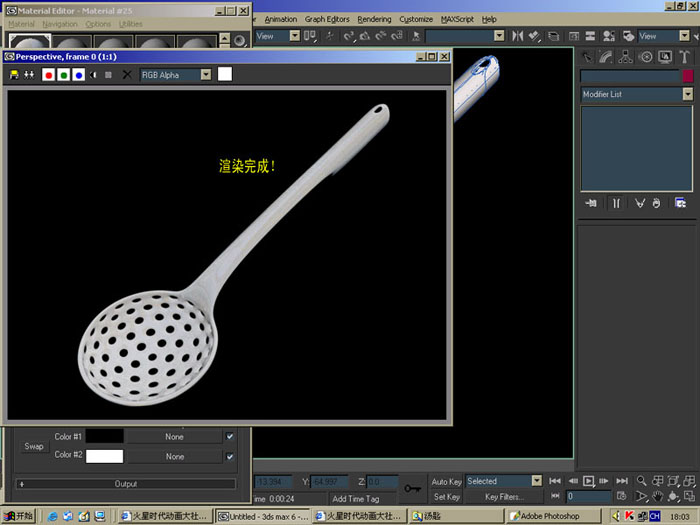Switch to the Display command panel
Image resolution: width=700 pixels, height=525 pixels.
tap(665, 57)
